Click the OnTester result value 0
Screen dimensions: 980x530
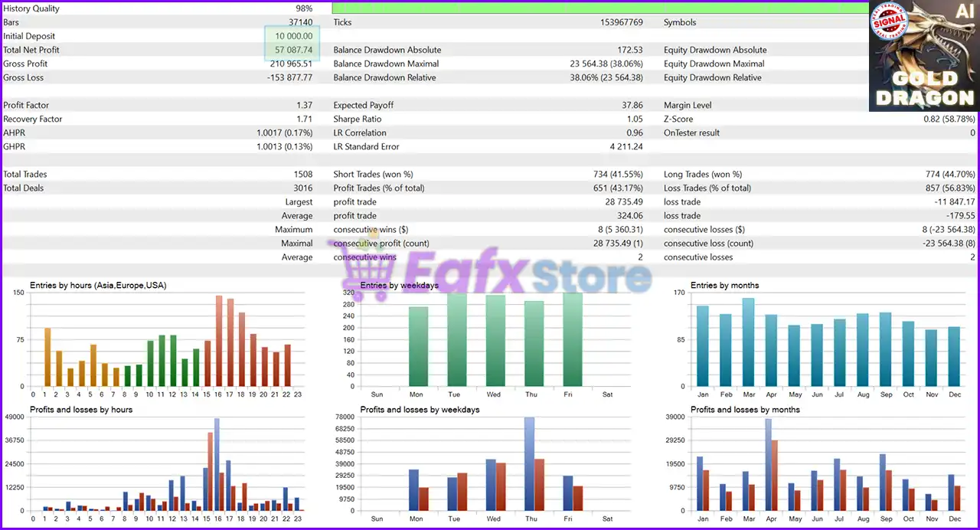click(x=973, y=132)
